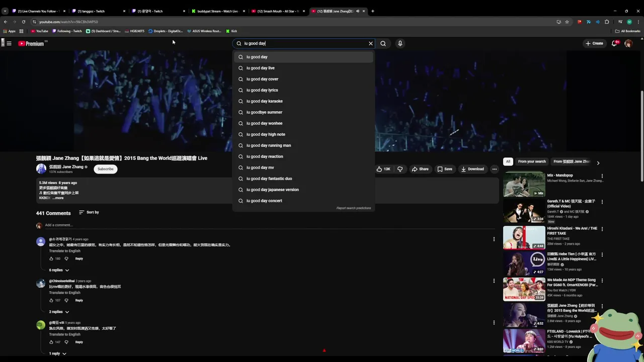Expand 2 replies on second comment

coord(59,312)
